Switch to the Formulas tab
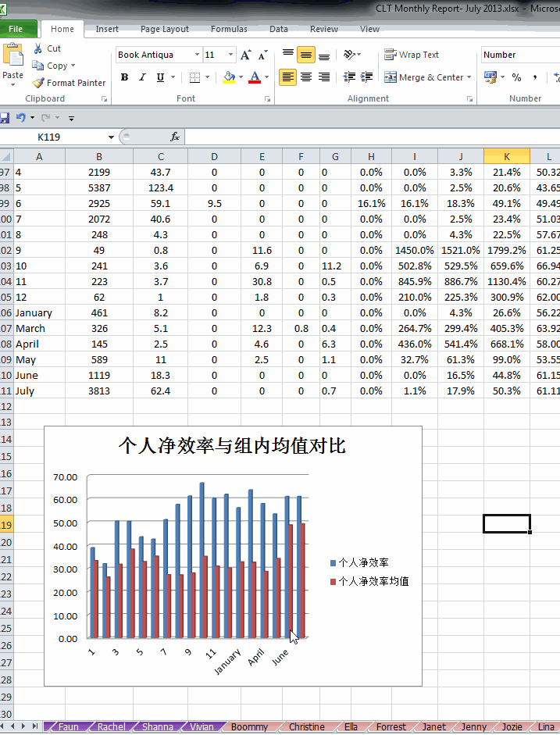 [x=229, y=29]
